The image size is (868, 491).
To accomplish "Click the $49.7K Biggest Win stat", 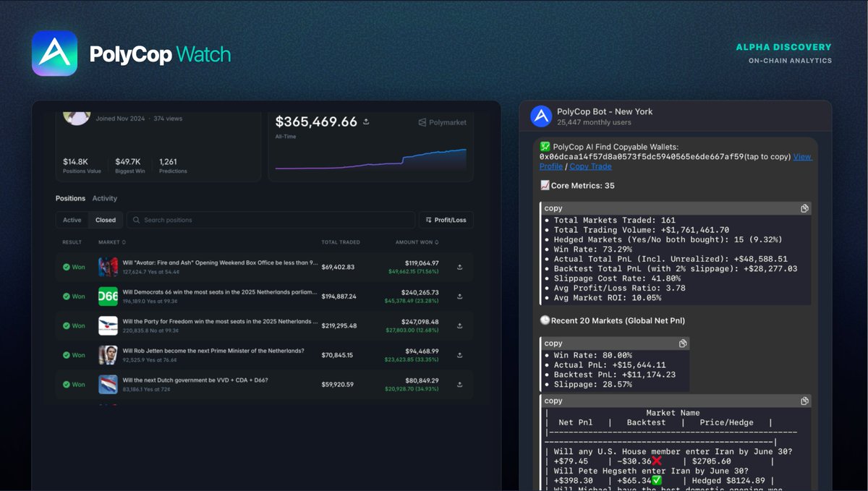I will pyautogui.click(x=132, y=166).
